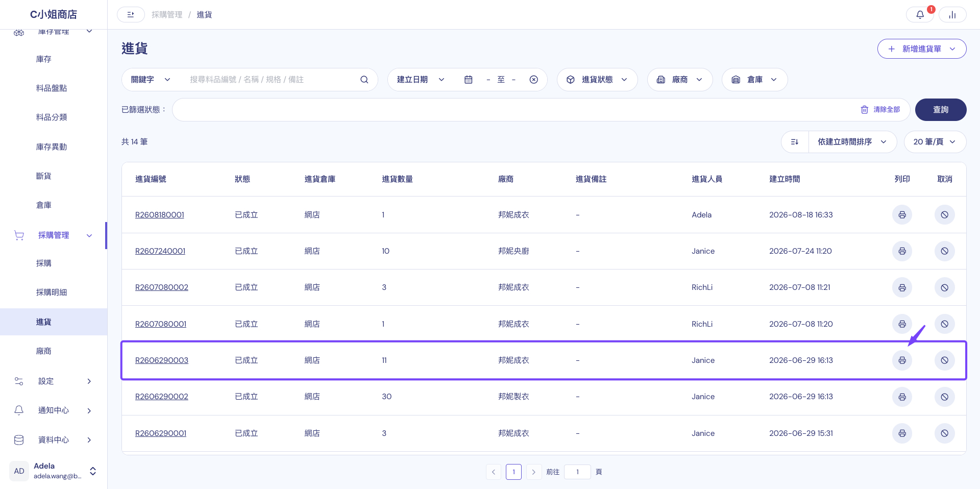Open the Adela account switcher

pyautogui.click(x=54, y=471)
